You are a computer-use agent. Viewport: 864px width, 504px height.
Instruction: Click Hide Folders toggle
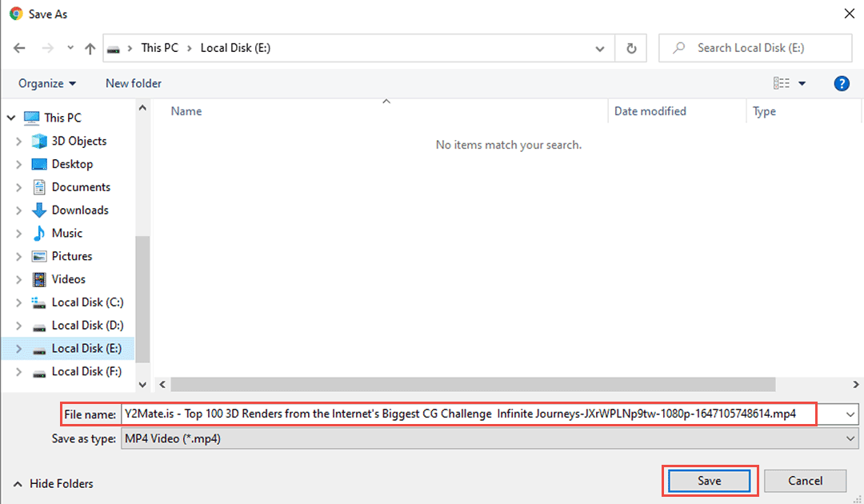(x=53, y=484)
